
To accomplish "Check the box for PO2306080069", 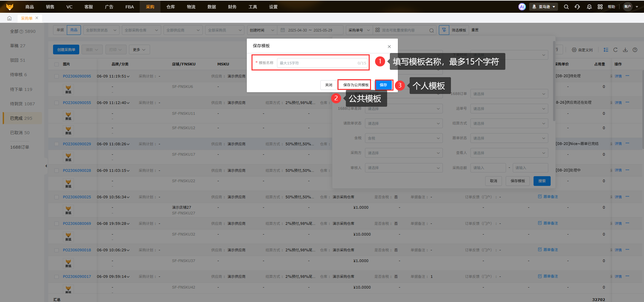I will pyautogui.click(x=56, y=223).
